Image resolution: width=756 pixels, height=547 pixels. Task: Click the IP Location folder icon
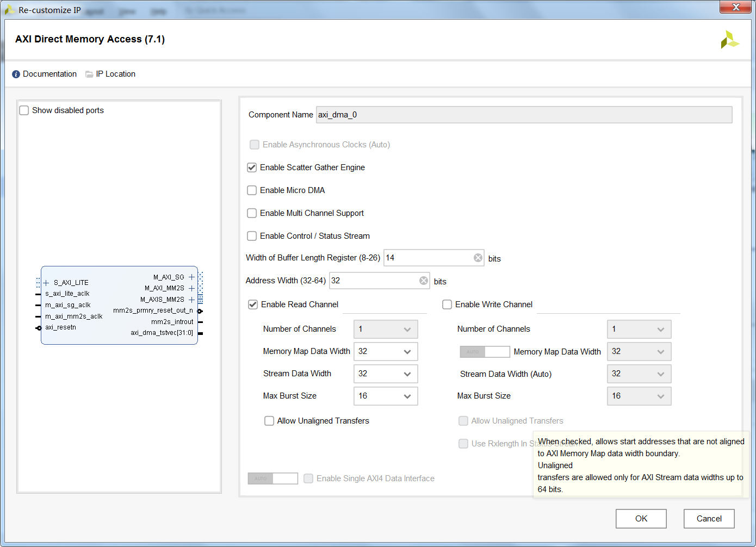click(89, 74)
